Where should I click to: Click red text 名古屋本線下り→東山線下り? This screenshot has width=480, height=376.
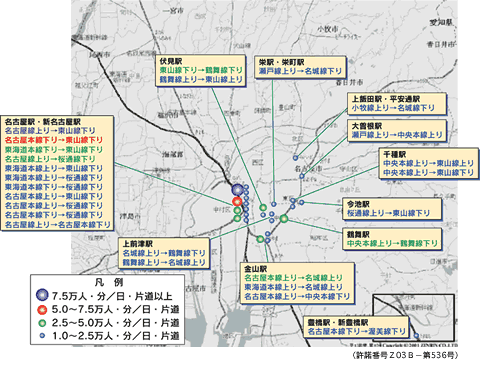54,140
